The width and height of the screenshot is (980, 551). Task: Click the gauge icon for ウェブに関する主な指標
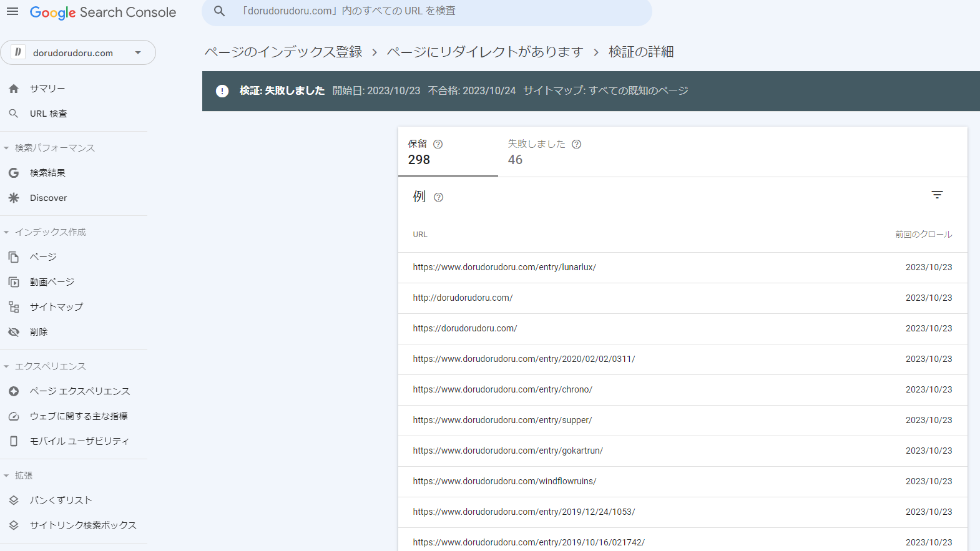point(14,416)
